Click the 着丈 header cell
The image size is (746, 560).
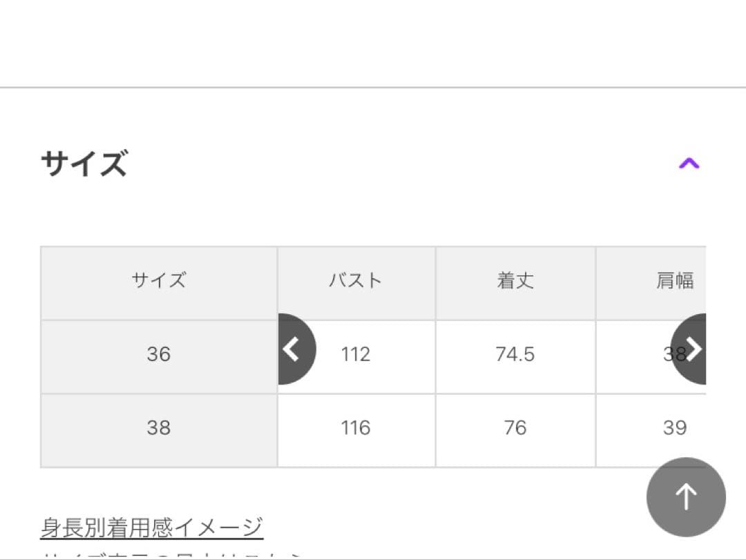coord(515,280)
